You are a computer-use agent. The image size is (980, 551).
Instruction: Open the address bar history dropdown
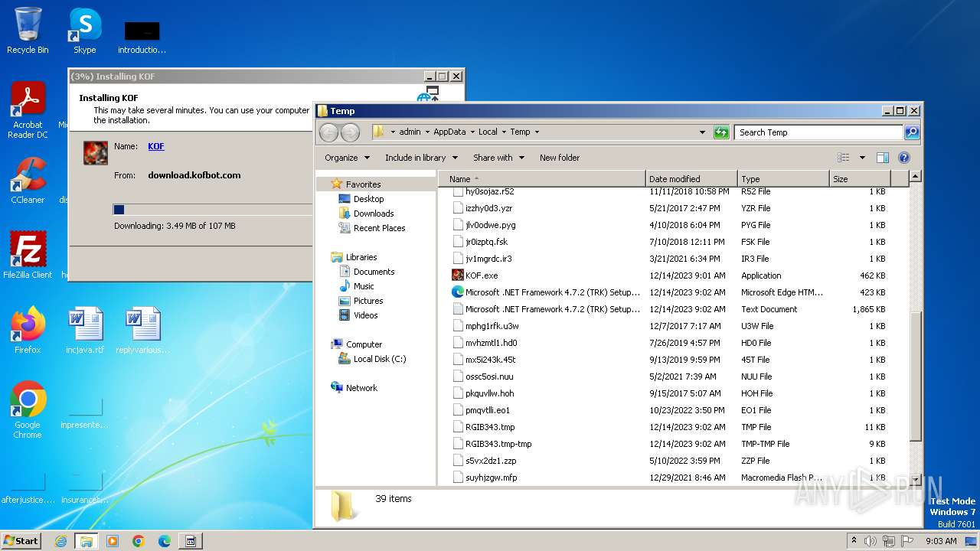tap(702, 132)
